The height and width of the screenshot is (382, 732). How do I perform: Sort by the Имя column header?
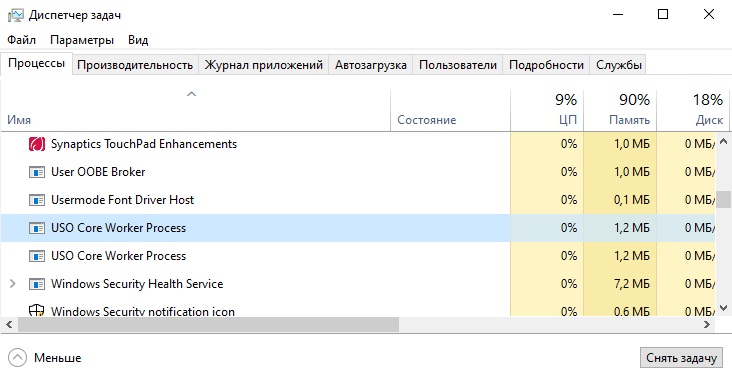tap(195, 111)
